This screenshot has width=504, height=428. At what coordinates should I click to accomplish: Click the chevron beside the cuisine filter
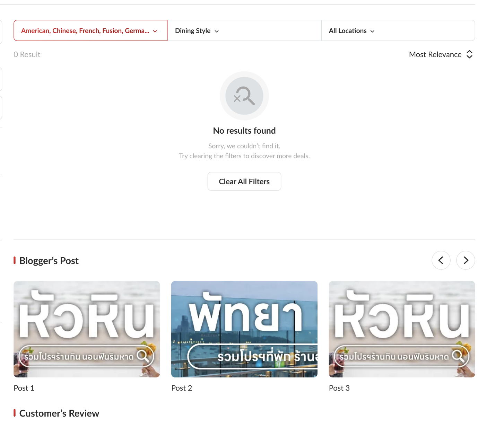(155, 31)
